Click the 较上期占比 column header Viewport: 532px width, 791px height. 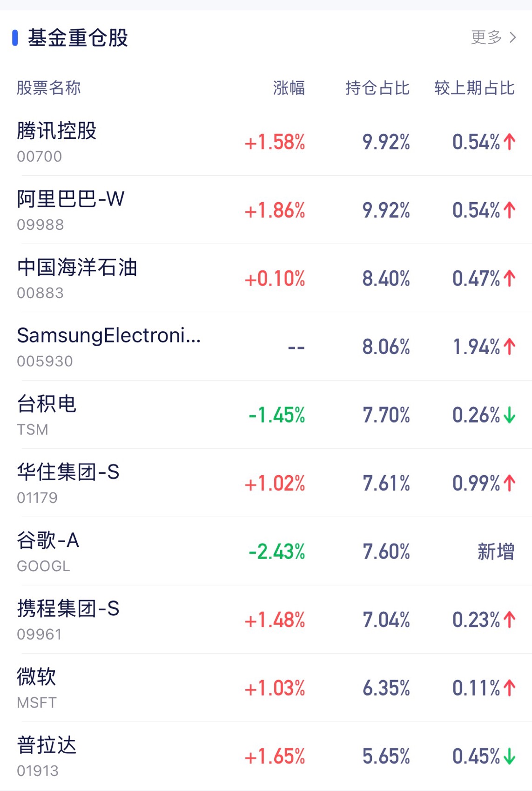(474, 88)
